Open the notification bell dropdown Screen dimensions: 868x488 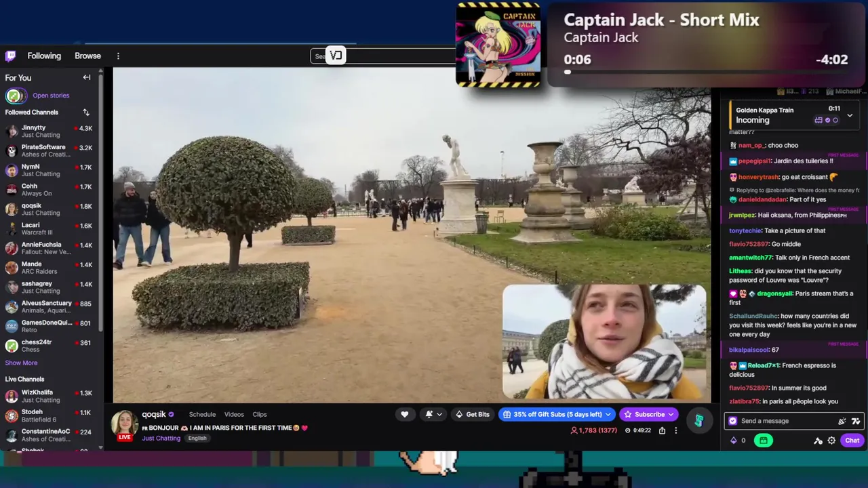433,414
